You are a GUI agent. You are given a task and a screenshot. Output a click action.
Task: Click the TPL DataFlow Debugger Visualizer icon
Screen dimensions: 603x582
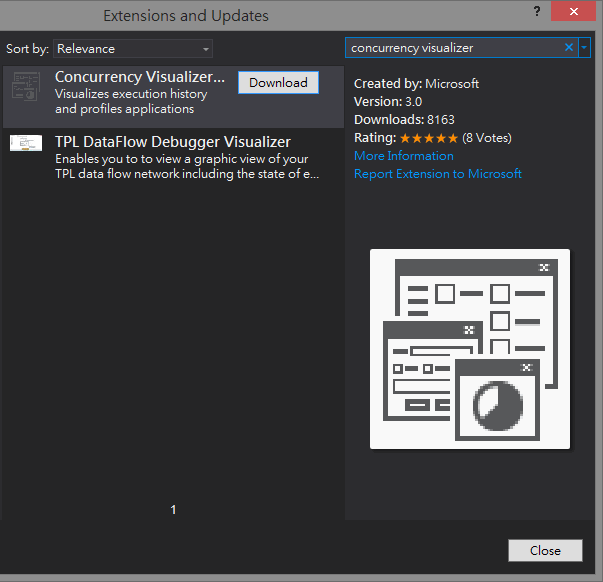26,144
